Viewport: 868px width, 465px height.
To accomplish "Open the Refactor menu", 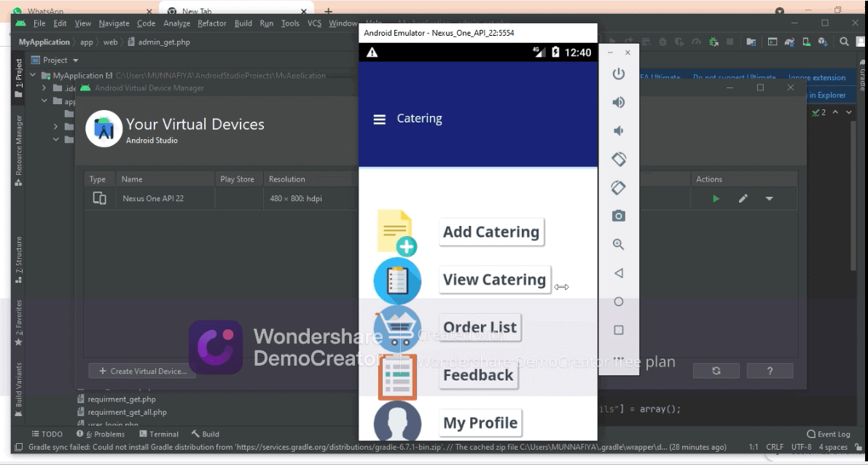I will click(211, 23).
